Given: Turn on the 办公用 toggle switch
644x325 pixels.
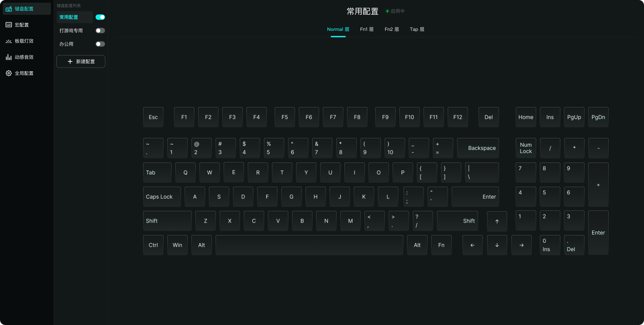Looking at the screenshot, I should tap(100, 44).
